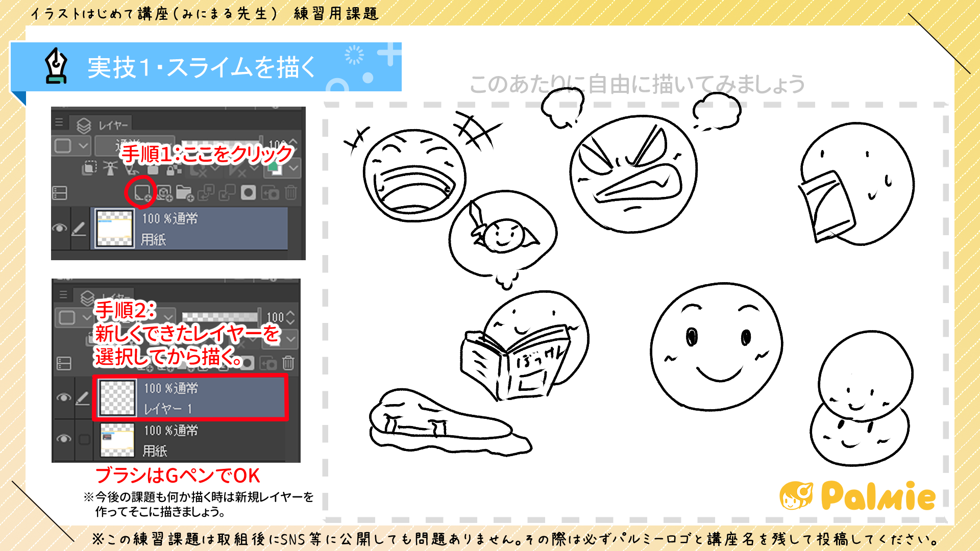Click New Vector Layer icon in step 1 panel
The image size is (980, 551).
[164, 193]
